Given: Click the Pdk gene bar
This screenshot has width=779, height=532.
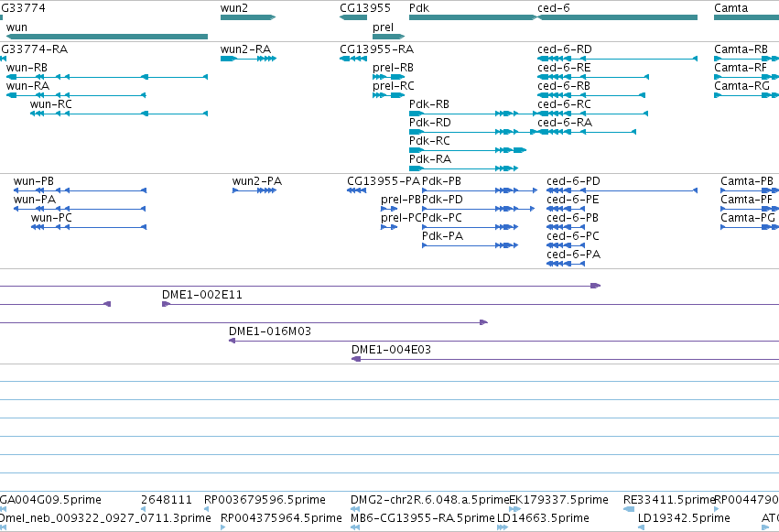Looking at the screenshot, I should [472, 17].
